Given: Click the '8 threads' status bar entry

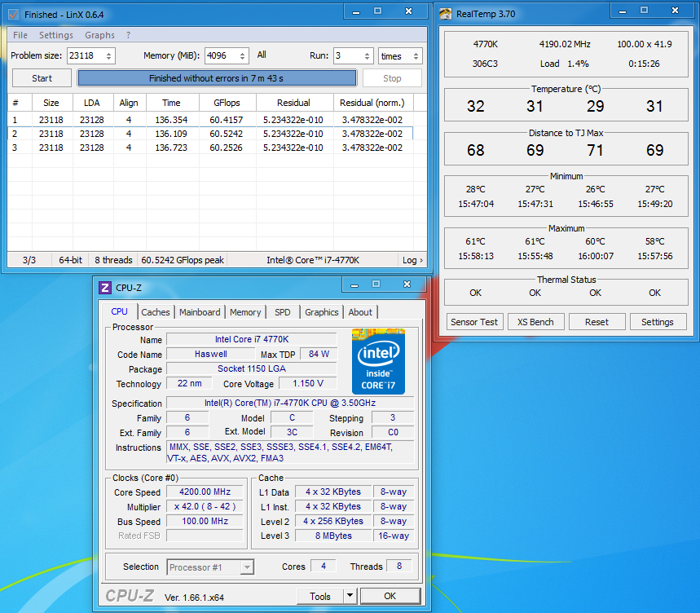Looking at the screenshot, I should click(x=113, y=260).
